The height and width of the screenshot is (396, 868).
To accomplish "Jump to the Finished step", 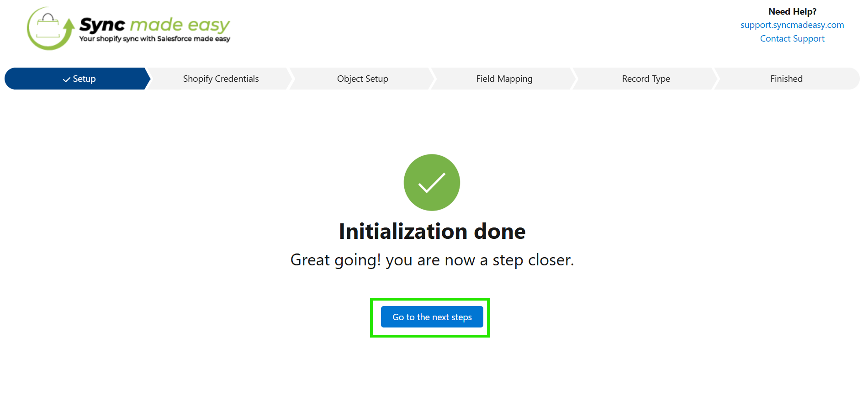I will (x=786, y=79).
